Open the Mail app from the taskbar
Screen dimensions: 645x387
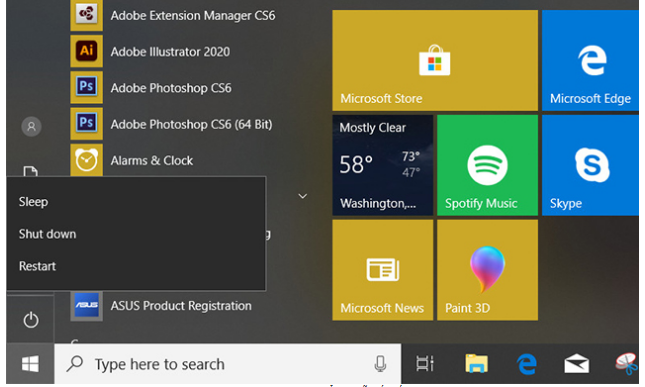[x=576, y=364]
